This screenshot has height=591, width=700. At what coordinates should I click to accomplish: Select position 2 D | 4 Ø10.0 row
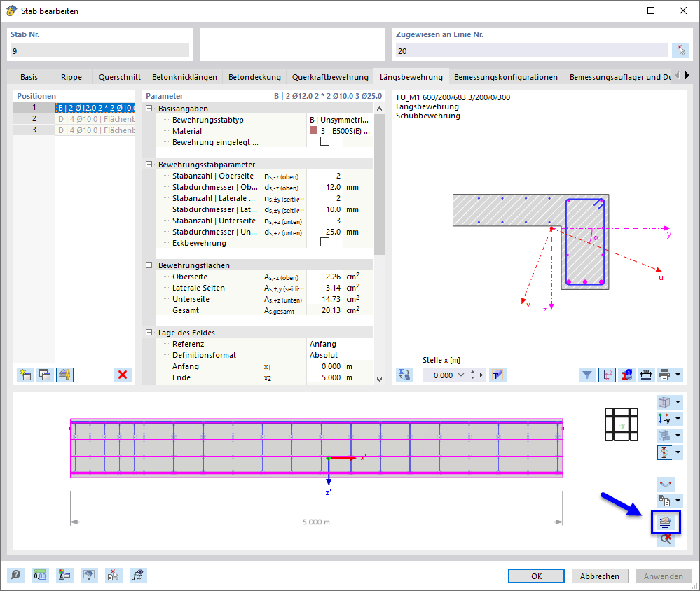click(74, 119)
